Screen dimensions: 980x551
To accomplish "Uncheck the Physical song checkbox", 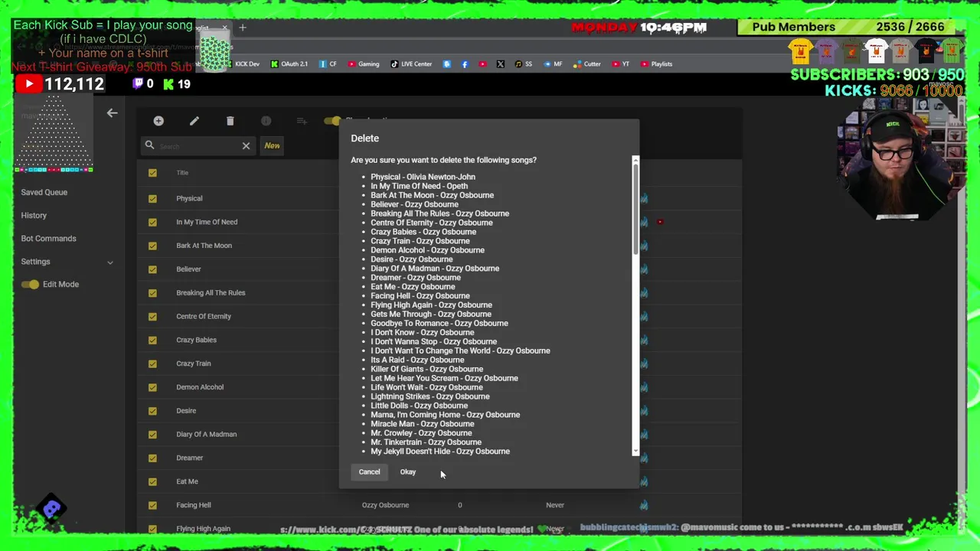I will click(152, 198).
